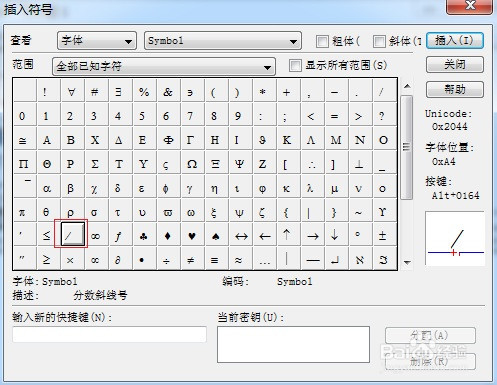Open help with the 帮助 button
The image size is (497, 385).
pos(455,89)
